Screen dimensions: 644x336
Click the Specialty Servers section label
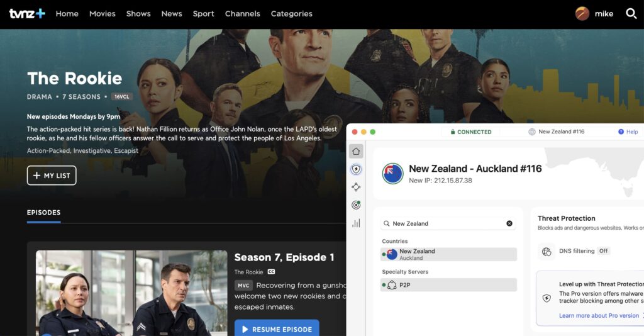(405, 272)
